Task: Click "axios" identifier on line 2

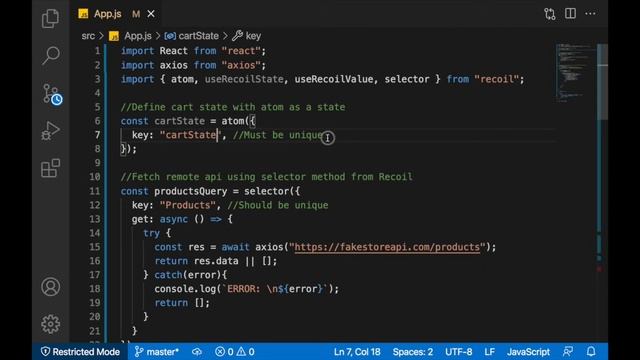Action: pos(173,65)
